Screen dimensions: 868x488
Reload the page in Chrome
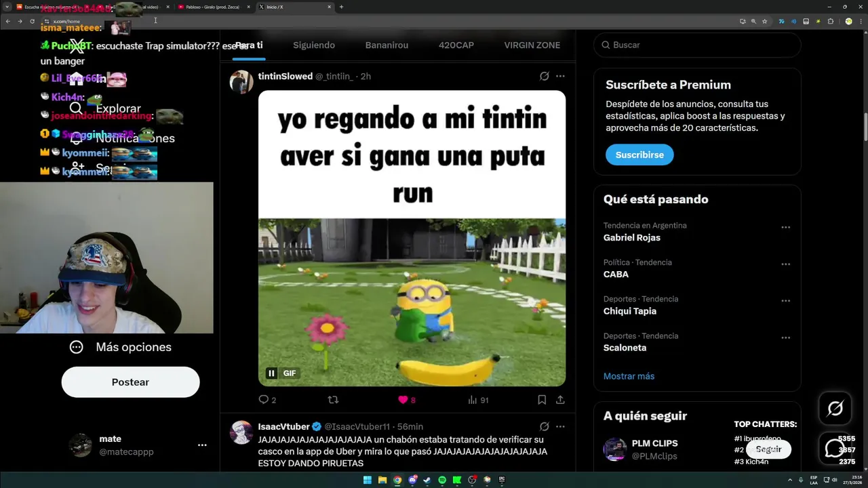32,21
